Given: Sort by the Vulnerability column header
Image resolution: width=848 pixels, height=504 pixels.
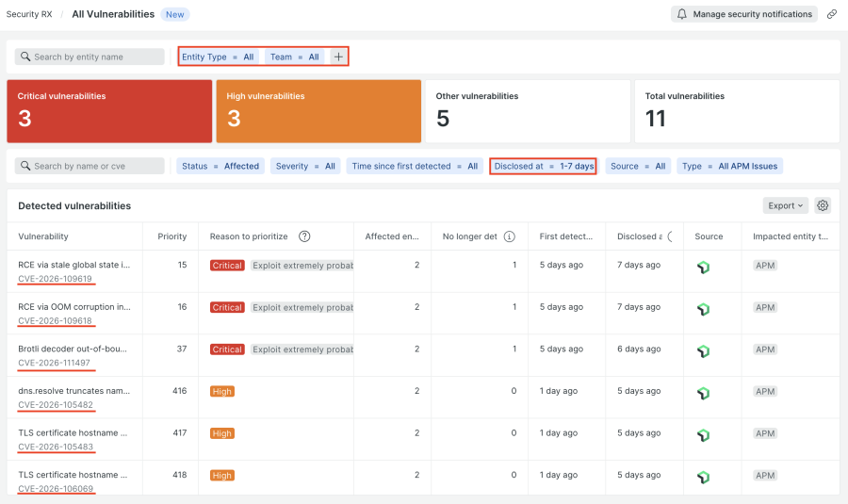Looking at the screenshot, I should click(43, 236).
